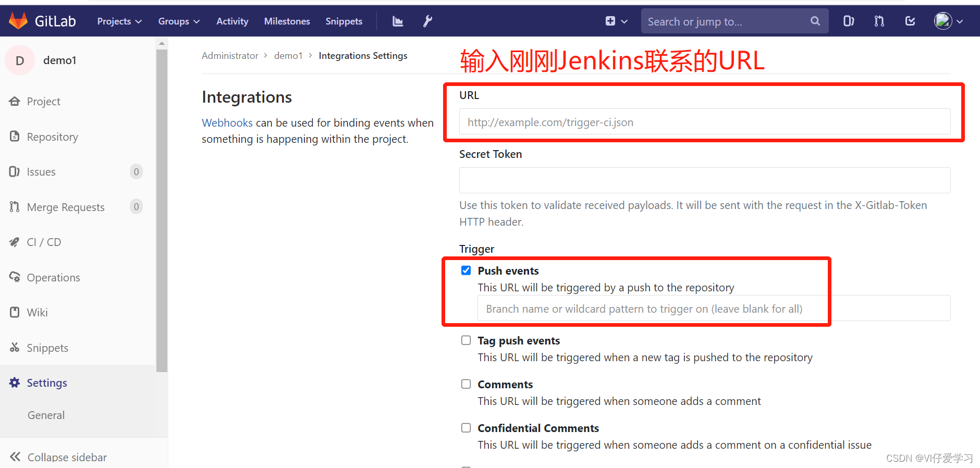The width and height of the screenshot is (980, 468).
Task: Click the collapse sidebar double-chevron icon
Action: [x=15, y=457]
